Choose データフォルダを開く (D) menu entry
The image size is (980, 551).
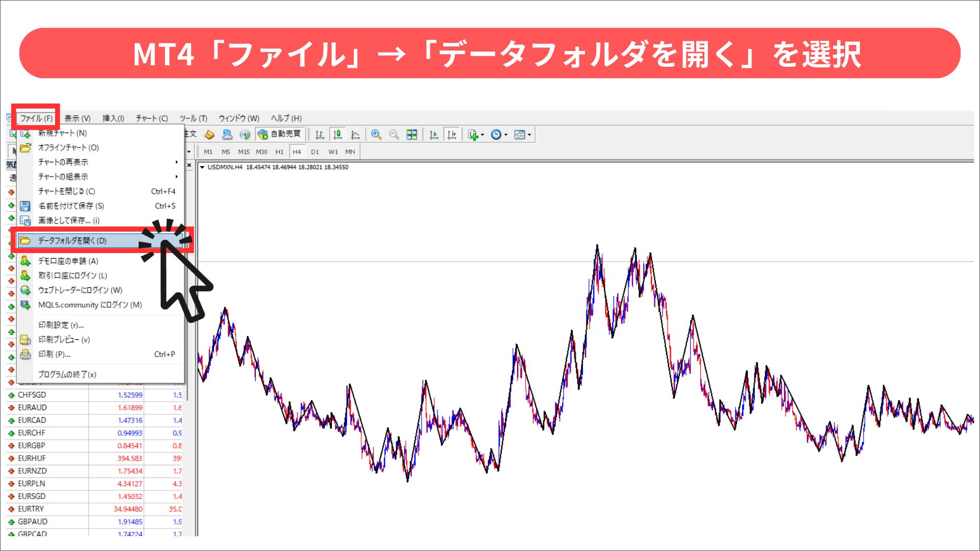101,241
